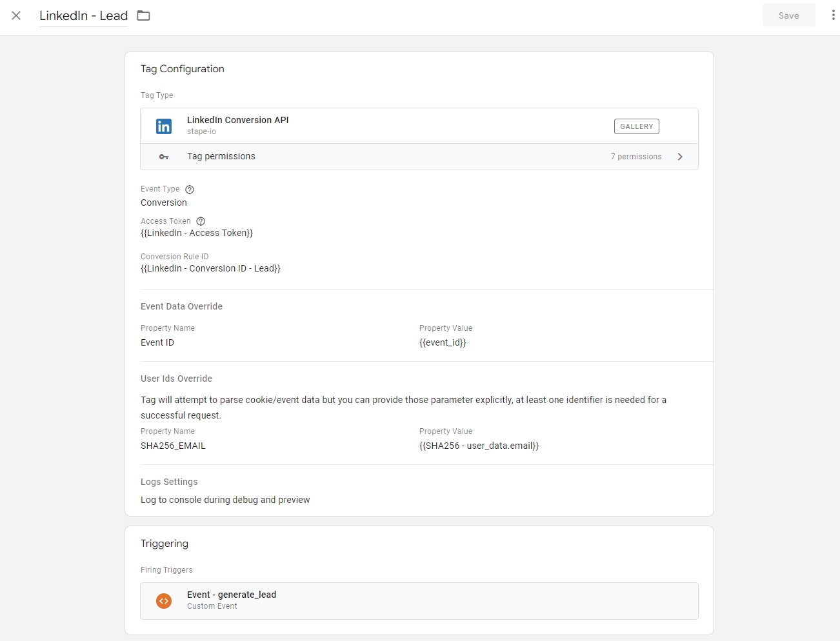Open the Tag permissions row
Image resolution: width=840 pixels, height=641 pixels.
[419, 157]
